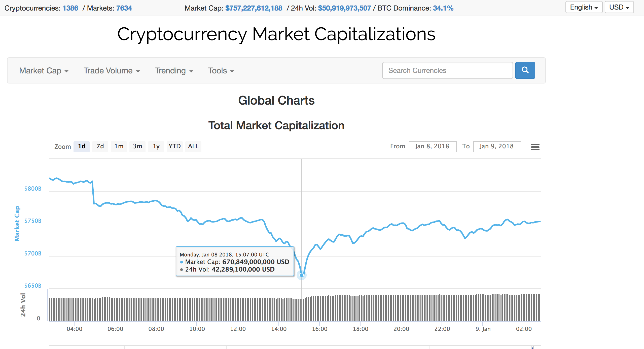Choose the 1y zoom range
The image size is (644, 349).
point(156,146)
